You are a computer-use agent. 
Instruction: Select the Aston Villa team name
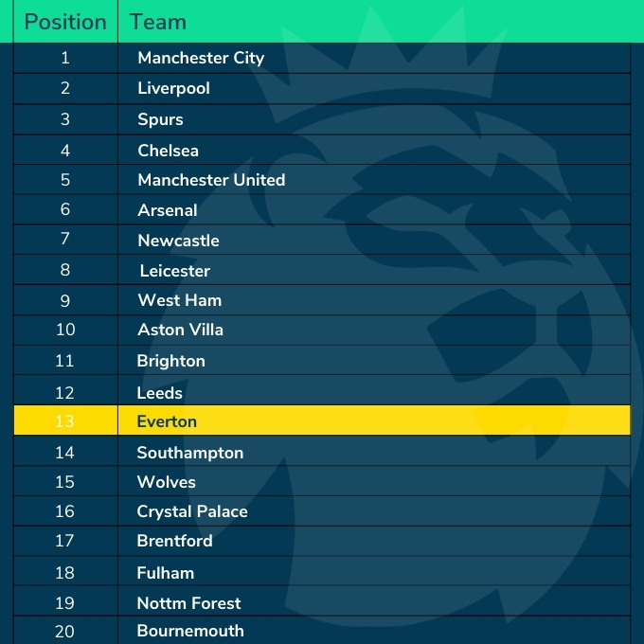tap(180, 330)
